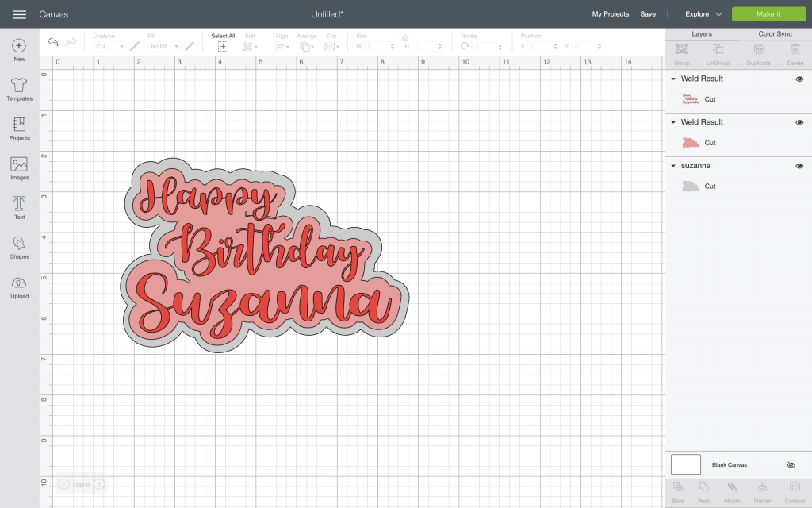Click the Save button
This screenshot has height=508, width=812.
[x=647, y=14]
